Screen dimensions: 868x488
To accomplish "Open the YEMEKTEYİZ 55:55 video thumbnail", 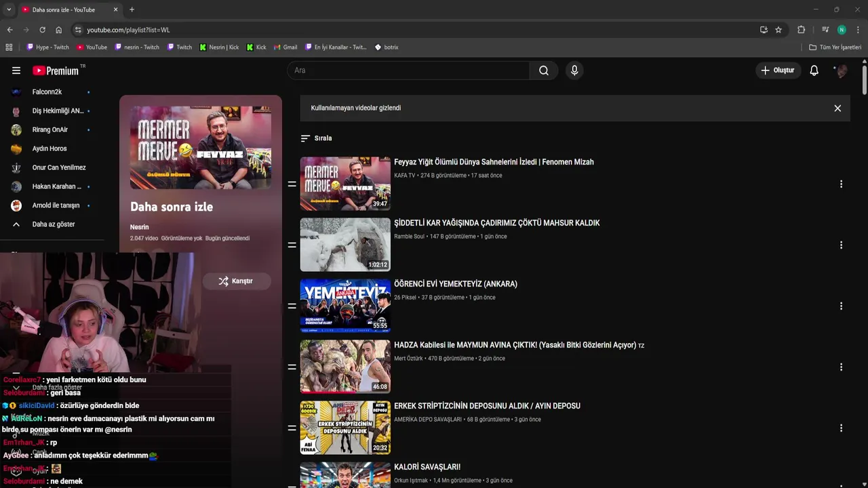I will click(x=345, y=306).
